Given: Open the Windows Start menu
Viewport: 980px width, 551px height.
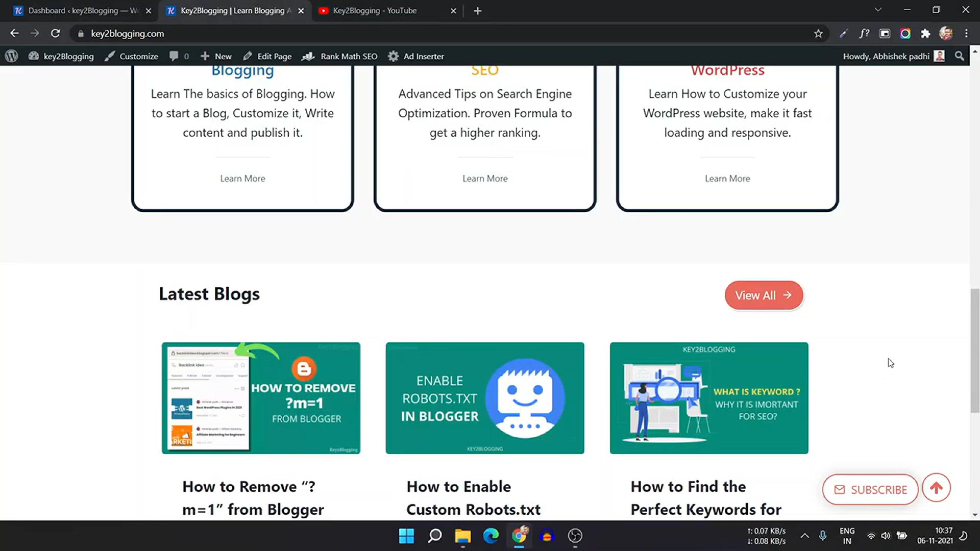Looking at the screenshot, I should [406, 536].
